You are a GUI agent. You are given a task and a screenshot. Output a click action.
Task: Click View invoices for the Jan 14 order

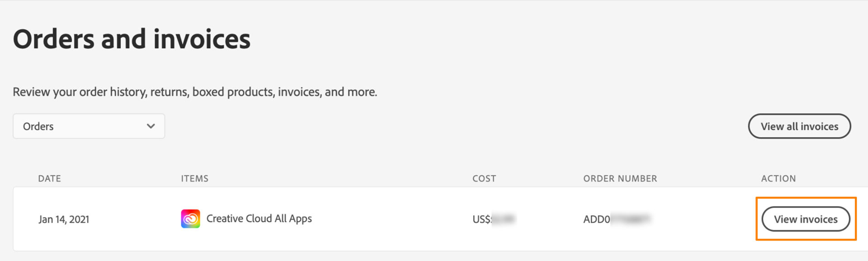click(x=806, y=219)
